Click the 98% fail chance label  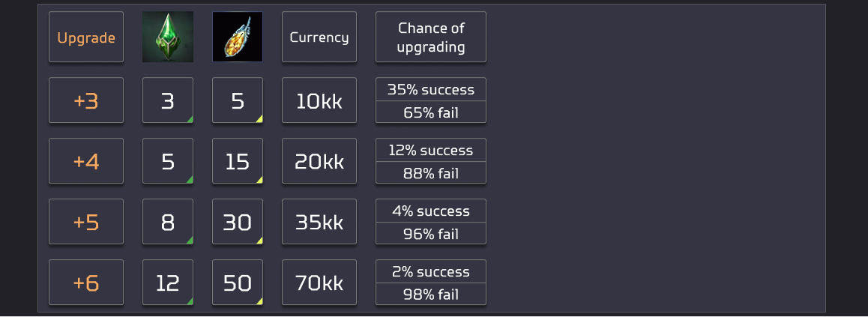click(x=431, y=295)
